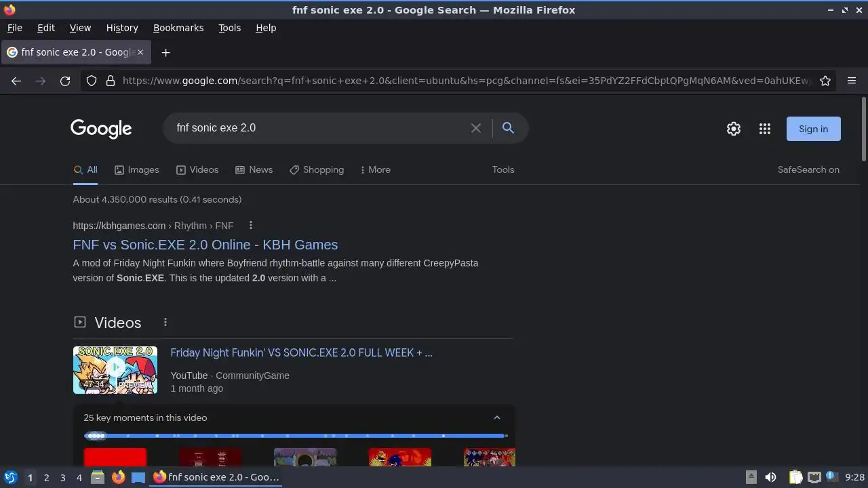
Task: Play the SONIC.EXE 2.0 video thumbnail
Action: tap(115, 370)
